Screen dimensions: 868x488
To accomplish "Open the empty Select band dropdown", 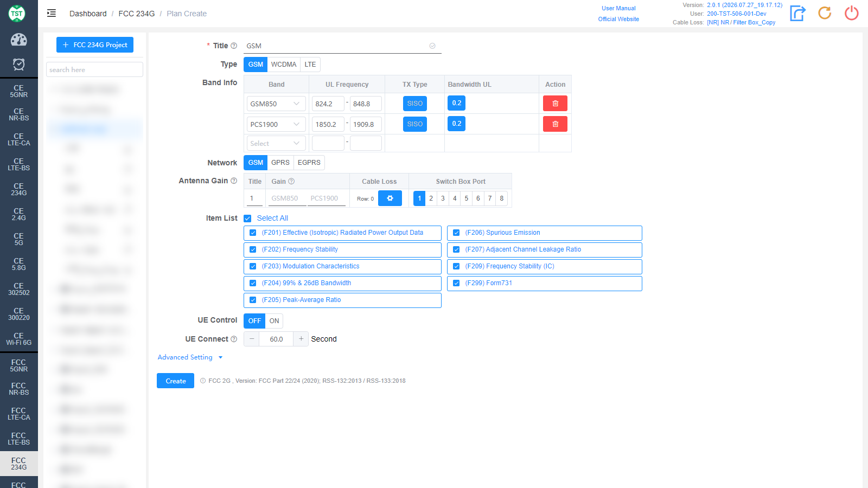I will [x=276, y=143].
